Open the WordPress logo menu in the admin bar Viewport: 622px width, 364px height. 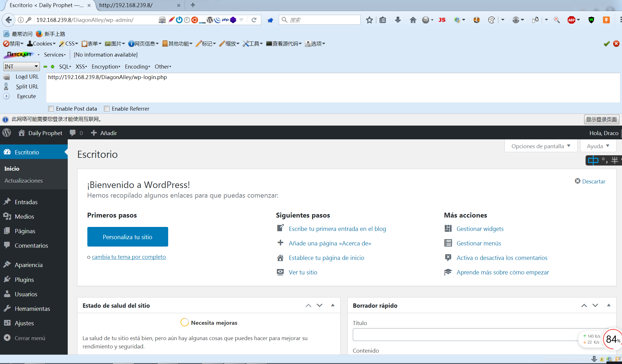(x=7, y=133)
